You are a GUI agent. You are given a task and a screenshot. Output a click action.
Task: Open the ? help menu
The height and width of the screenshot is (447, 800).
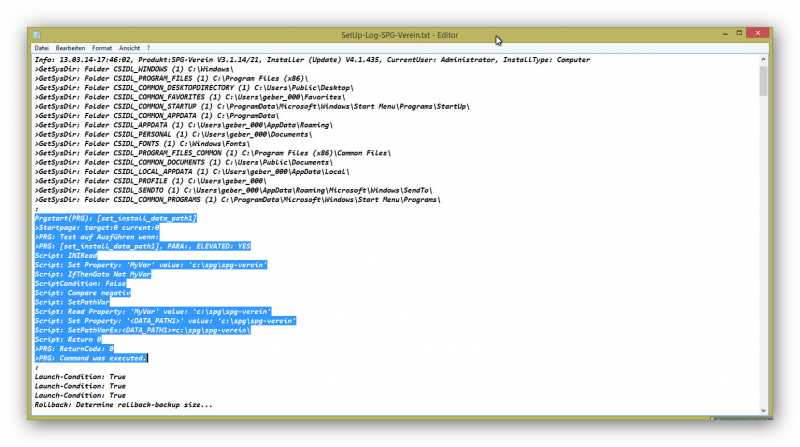pos(148,47)
